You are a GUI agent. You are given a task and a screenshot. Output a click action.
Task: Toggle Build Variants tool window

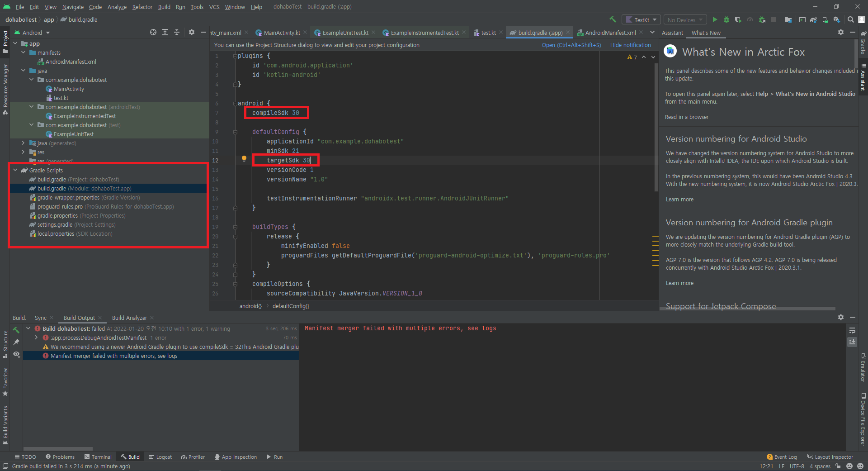click(5, 425)
